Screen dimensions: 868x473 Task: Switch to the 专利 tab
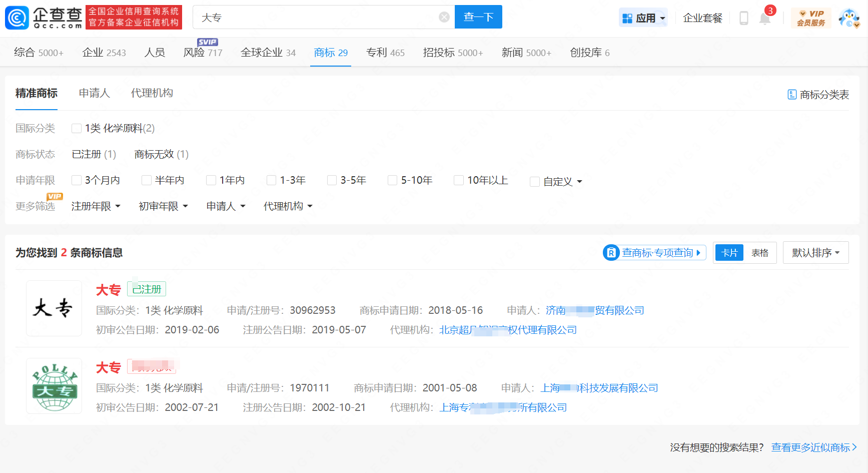click(385, 53)
